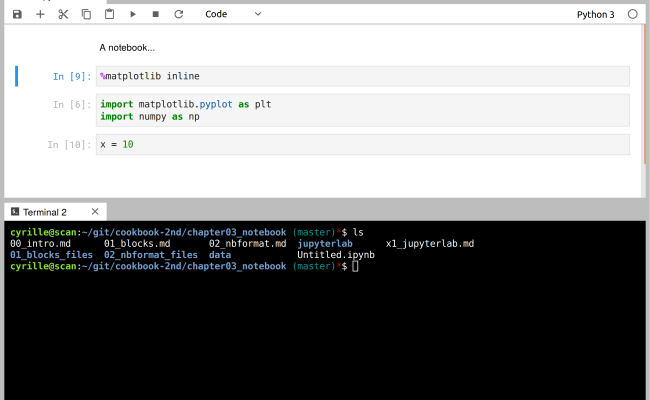The width and height of the screenshot is (650, 400).
Task: Click into the import matplotlib.pyplot cell
Action: 363,110
